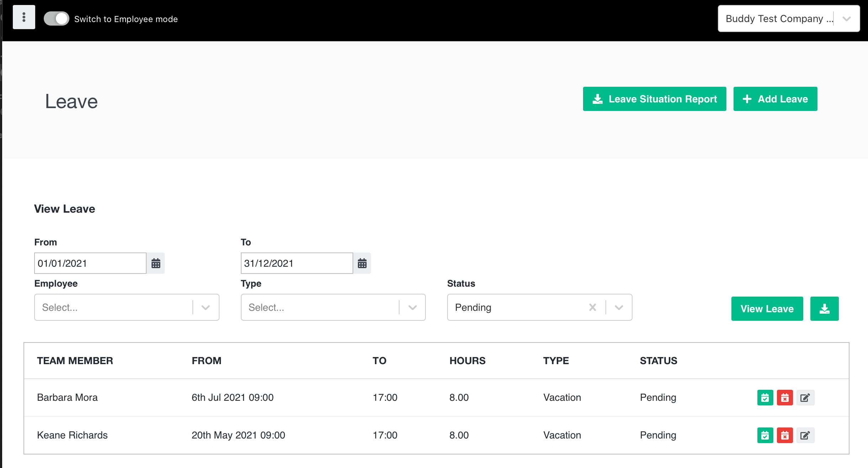The image size is (868, 468).
Task: Edit Keane Richards' leave entry
Action: coord(805,435)
